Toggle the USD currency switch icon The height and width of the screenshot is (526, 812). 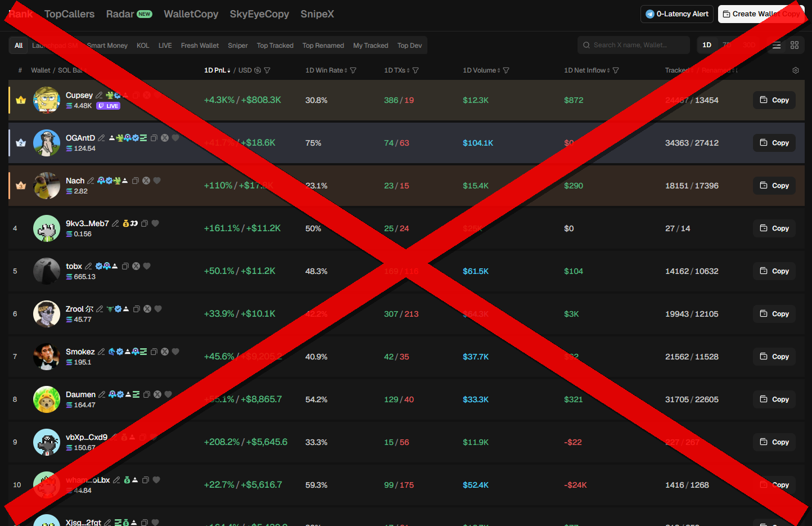[x=258, y=70]
